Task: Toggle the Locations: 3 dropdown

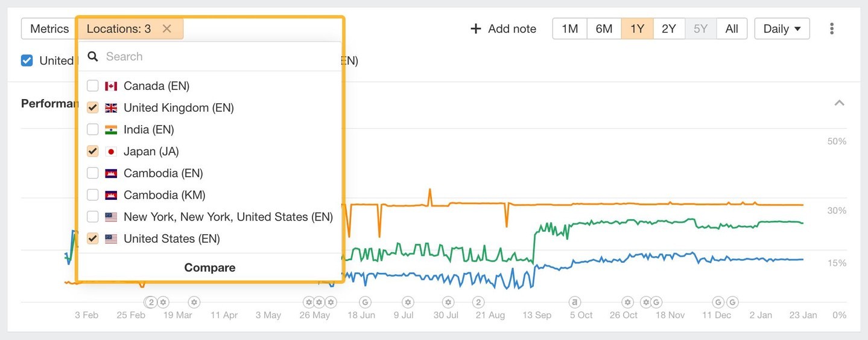Action: [119, 28]
